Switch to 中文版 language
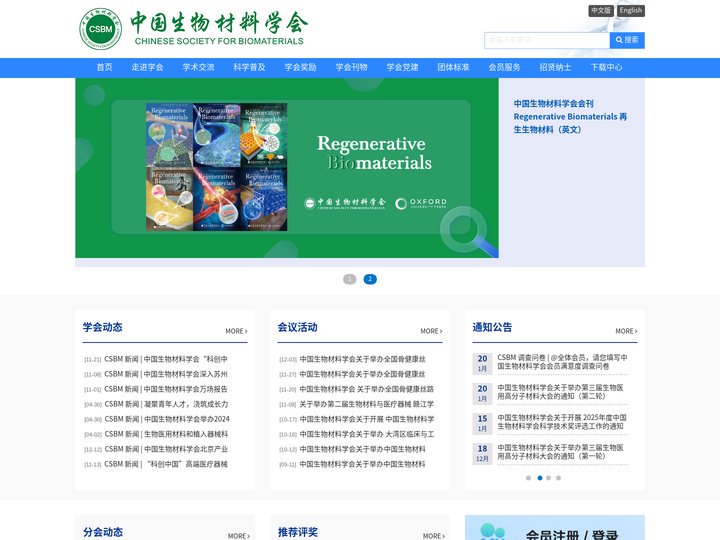720x540 pixels. click(601, 11)
